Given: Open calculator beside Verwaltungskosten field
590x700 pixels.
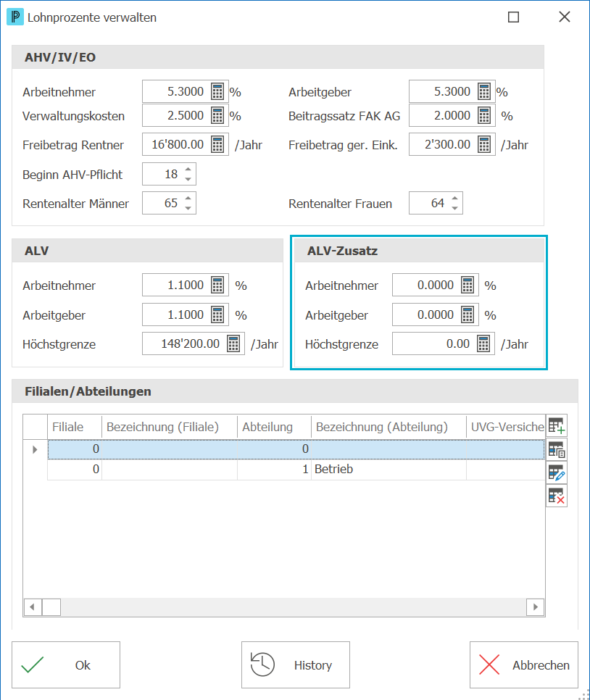Looking at the screenshot, I should 217,116.
